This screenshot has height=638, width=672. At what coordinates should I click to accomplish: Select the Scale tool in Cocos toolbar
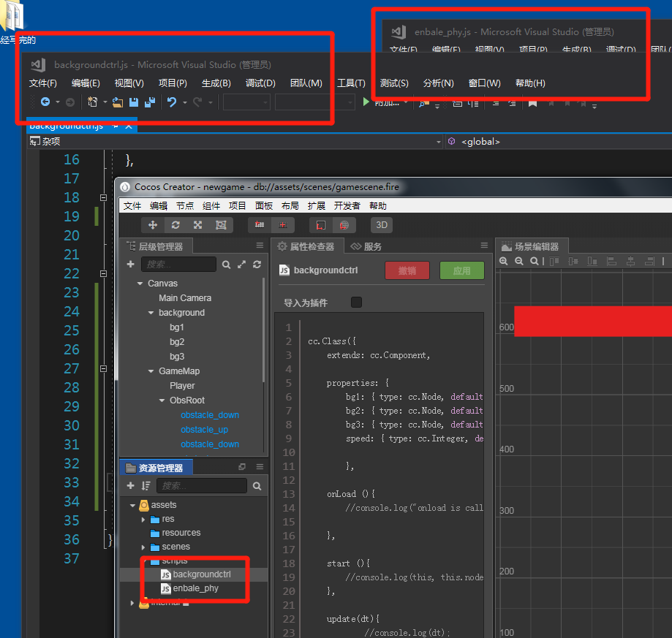(x=197, y=225)
